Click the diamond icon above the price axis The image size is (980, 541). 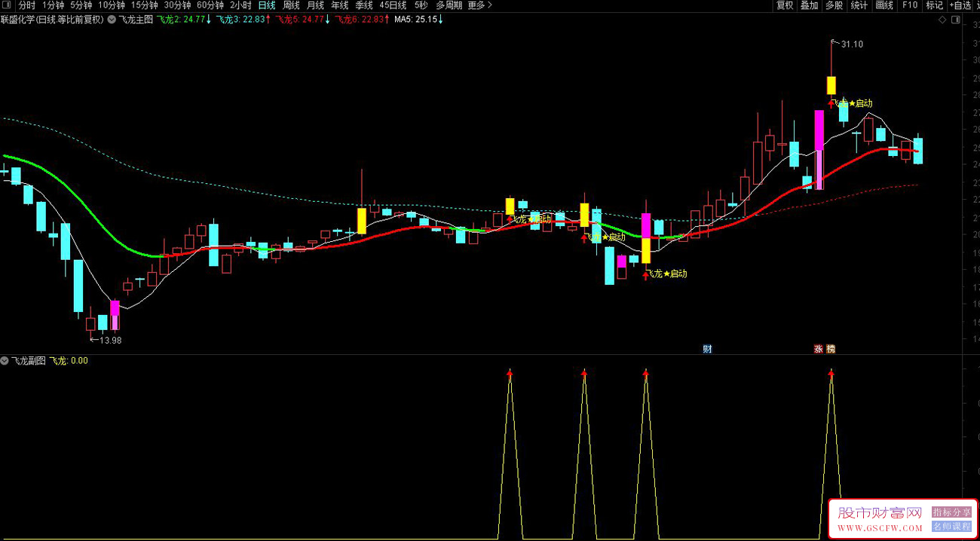tap(942, 20)
